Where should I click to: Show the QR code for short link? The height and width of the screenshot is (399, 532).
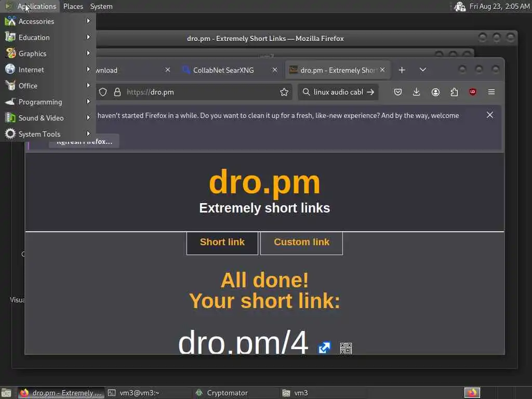(346, 348)
